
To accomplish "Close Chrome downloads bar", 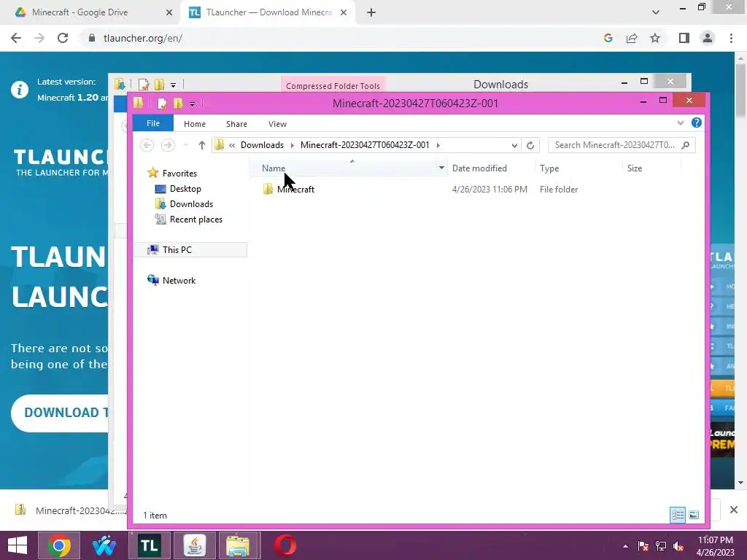I will (x=734, y=510).
